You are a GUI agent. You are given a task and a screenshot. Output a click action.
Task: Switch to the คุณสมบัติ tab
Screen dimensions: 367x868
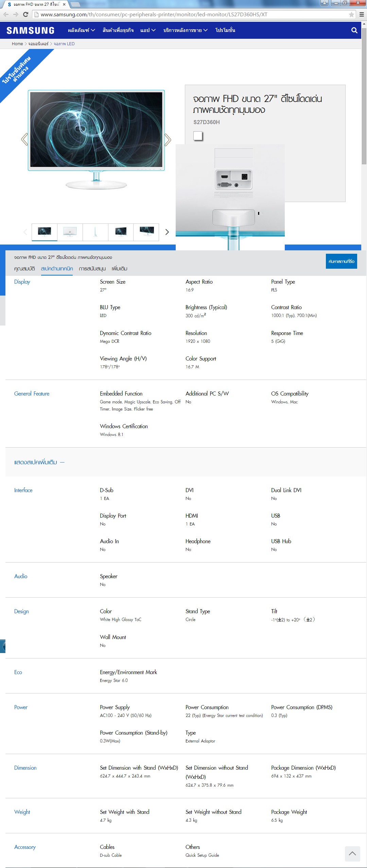click(24, 269)
